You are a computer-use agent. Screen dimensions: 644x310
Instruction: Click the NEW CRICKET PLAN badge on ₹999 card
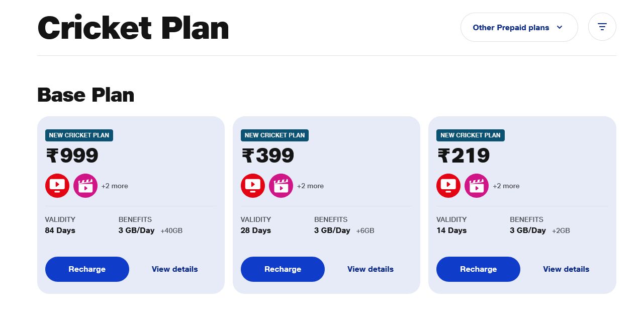click(79, 135)
